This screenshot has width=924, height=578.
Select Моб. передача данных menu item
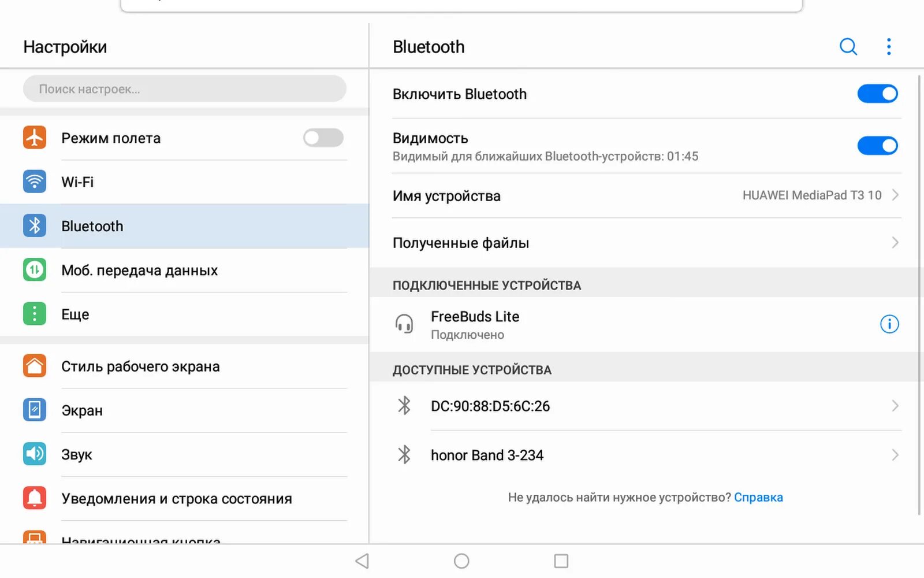click(139, 271)
